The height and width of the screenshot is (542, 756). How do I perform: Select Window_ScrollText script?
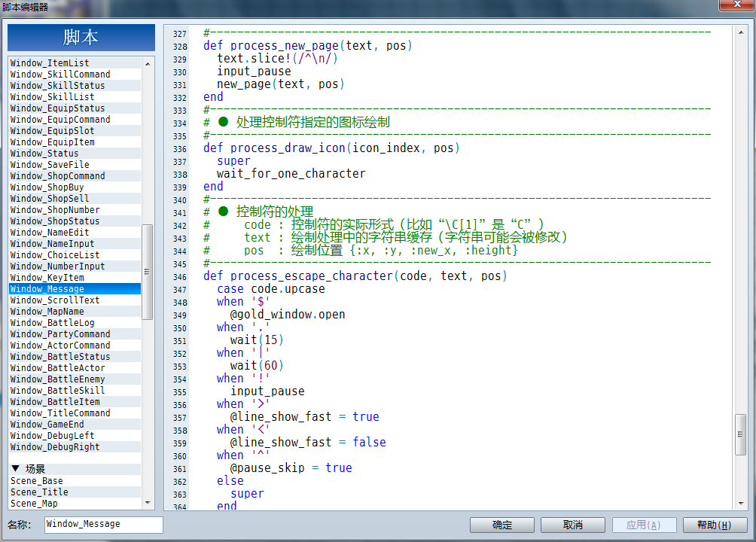click(x=75, y=300)
